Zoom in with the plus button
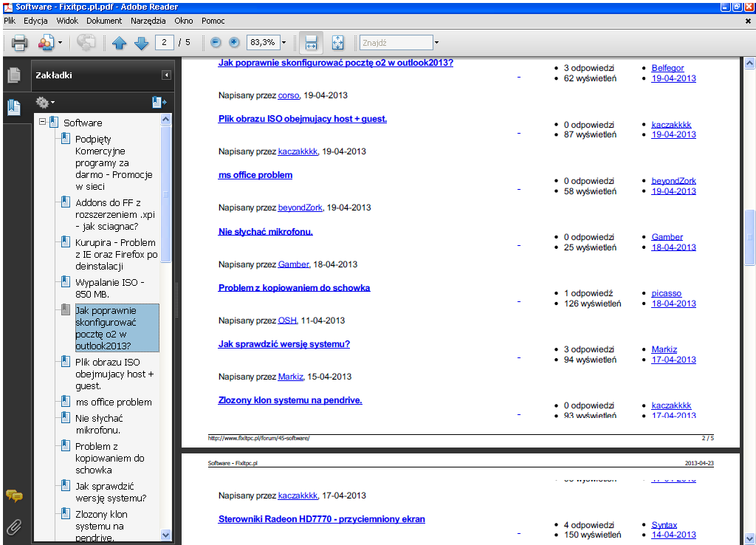The image size is (756, 545). click(x=234, y=42)
